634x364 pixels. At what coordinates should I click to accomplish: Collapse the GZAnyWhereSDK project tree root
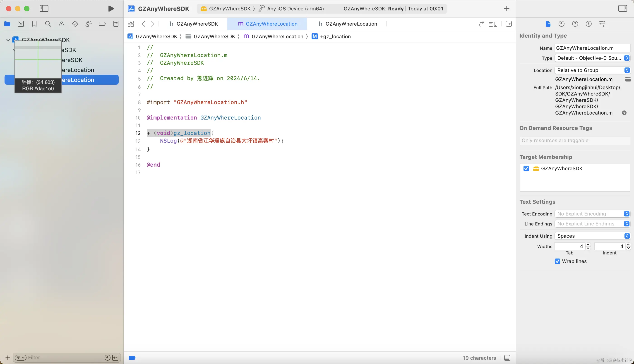pyautogui.click(x=8, y=40)
